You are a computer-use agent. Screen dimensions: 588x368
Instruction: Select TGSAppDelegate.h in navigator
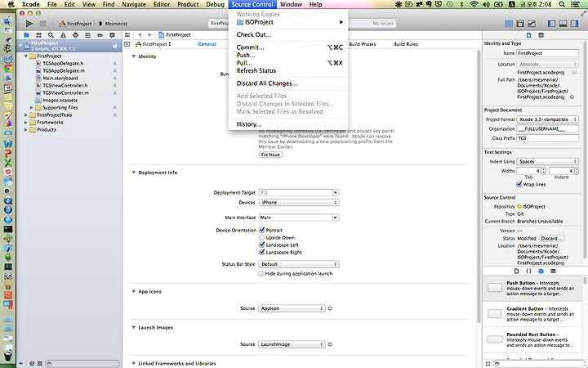point(63,64)
